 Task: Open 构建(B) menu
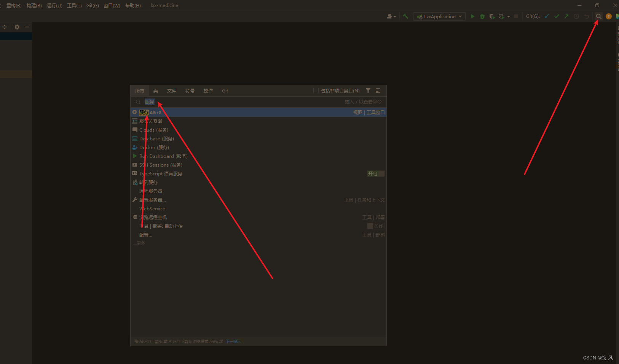click(x=34, y=6)
